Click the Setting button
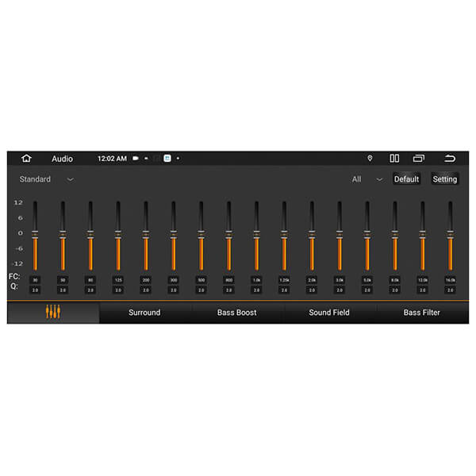The width and height of the screenshot is (476, 476). click(x=444, y=179)
